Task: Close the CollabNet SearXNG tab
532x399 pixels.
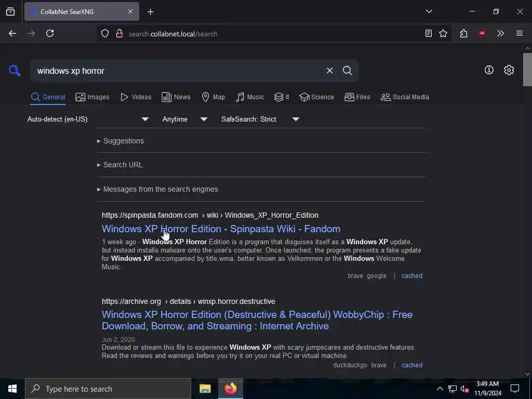Action: [x=130, y=11]
